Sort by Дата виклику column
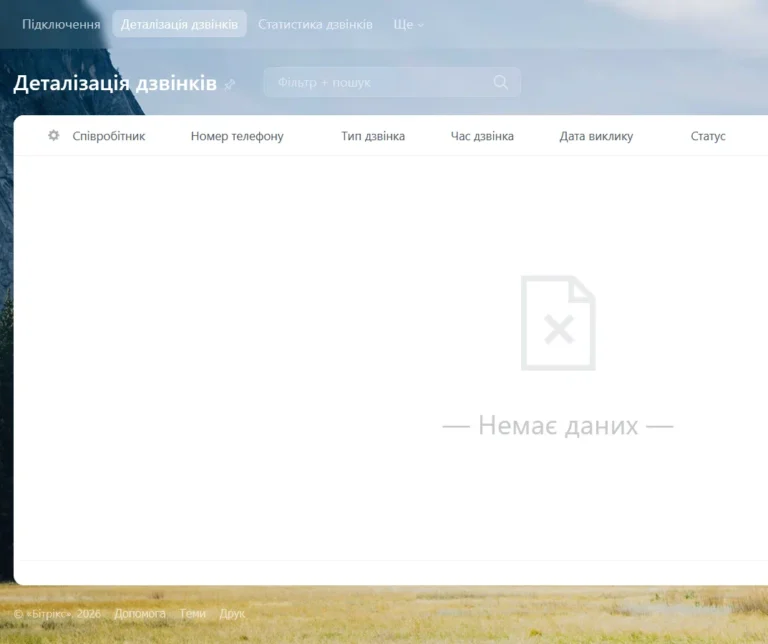 tap(597, 136)
